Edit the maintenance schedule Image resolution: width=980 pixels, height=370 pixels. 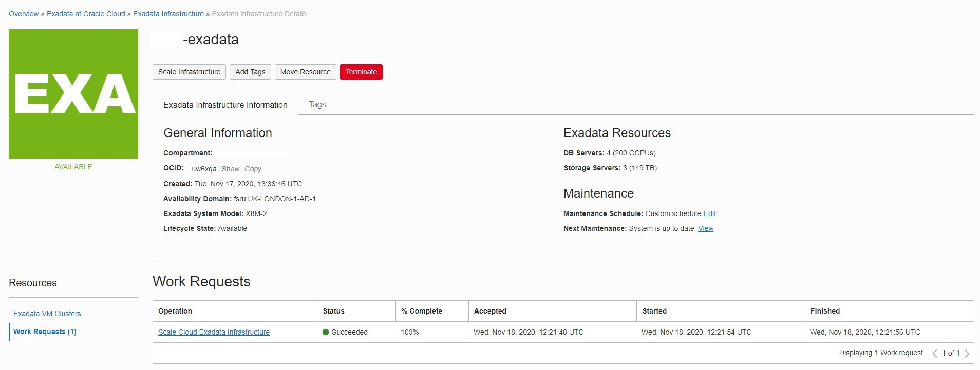[x=710, y=213]
